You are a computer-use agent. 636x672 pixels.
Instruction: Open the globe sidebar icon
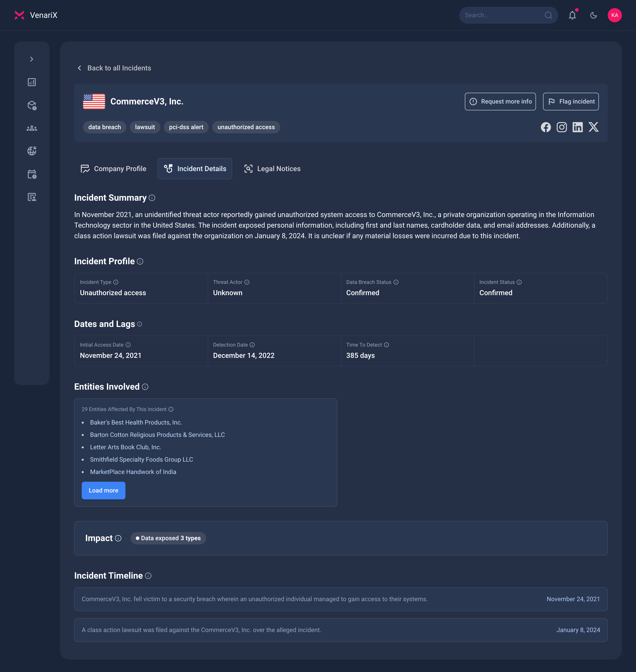click(x=32, y=151)
